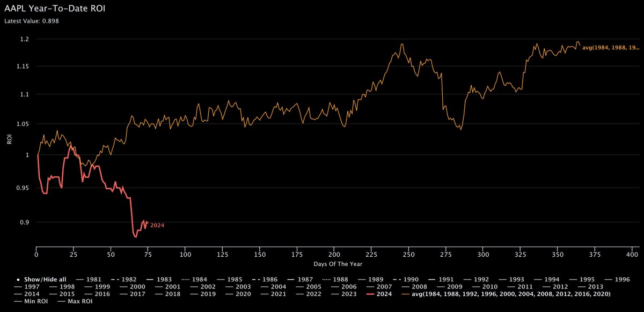Viewport: 644px width, 312px height.
Task: Click the red 2024 annotation on the chart
Action: [x=158, y=225]
